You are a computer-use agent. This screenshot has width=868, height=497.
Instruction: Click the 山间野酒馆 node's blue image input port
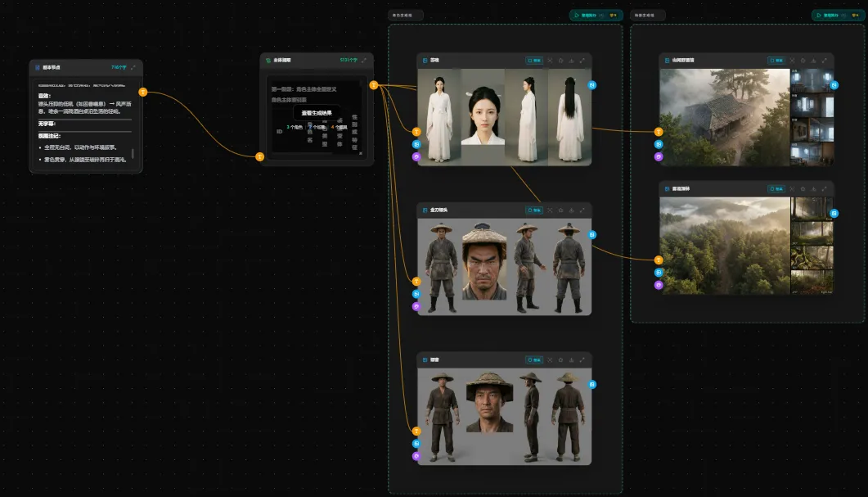point(659,144)
